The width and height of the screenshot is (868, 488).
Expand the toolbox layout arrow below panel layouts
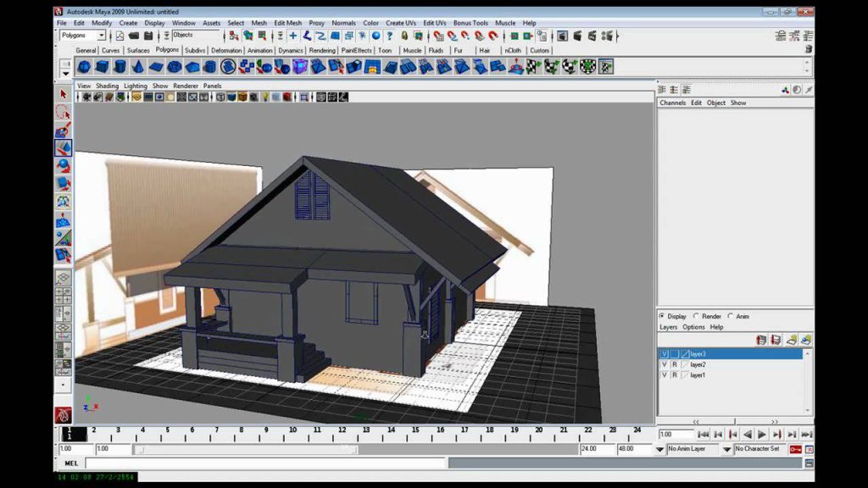pos(63,385)
